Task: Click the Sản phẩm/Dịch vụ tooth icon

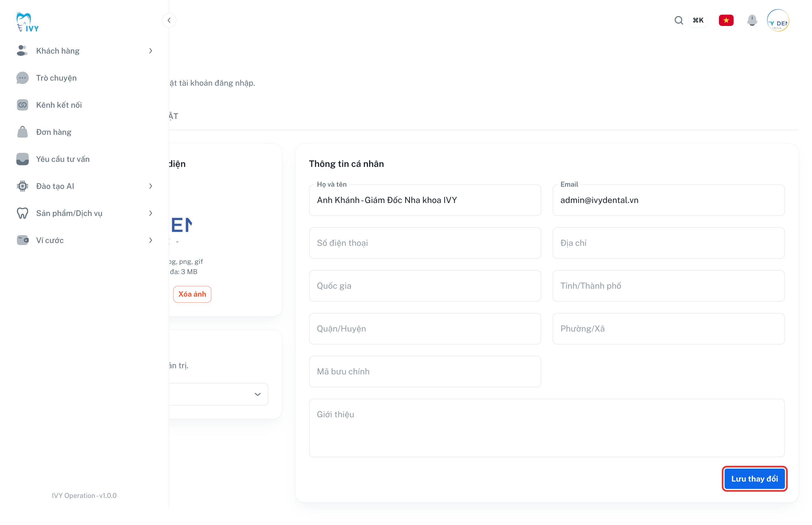Action: click(x=22, y=213)
